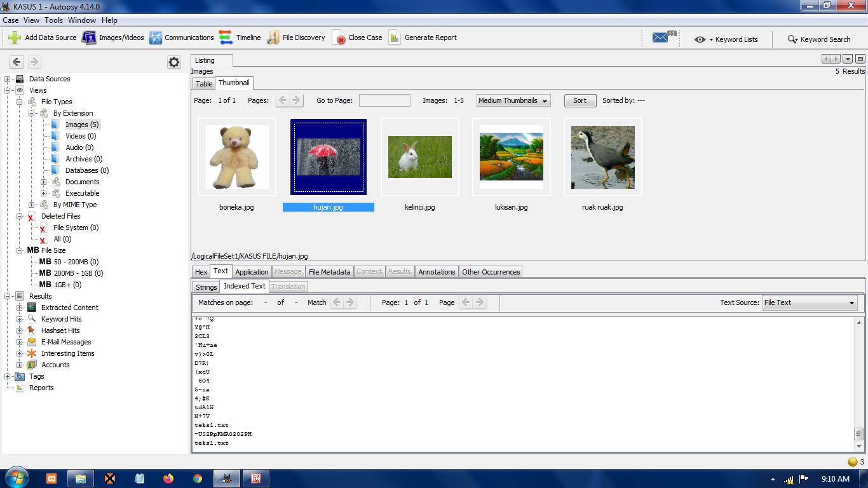The image size is (868, 488).
Task: Open the Tools menu
Action: point(53,20)
